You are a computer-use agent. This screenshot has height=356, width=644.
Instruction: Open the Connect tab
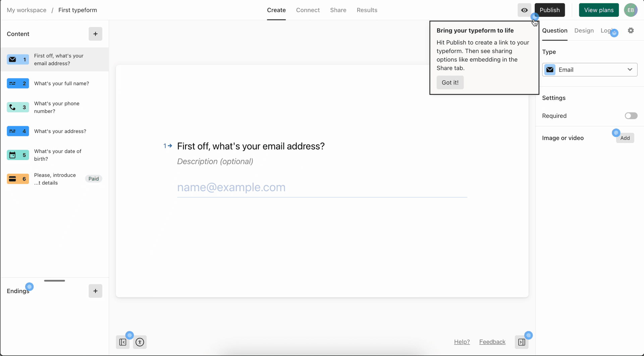pos(308,10)
